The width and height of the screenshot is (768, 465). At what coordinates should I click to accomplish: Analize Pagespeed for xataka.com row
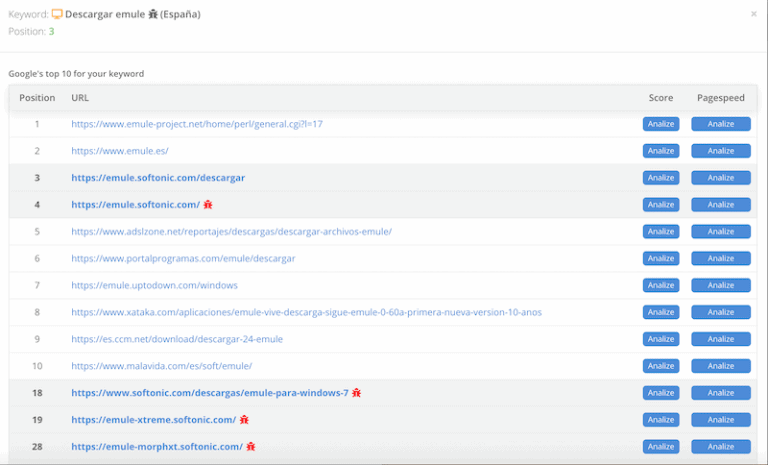coord(721,312)
